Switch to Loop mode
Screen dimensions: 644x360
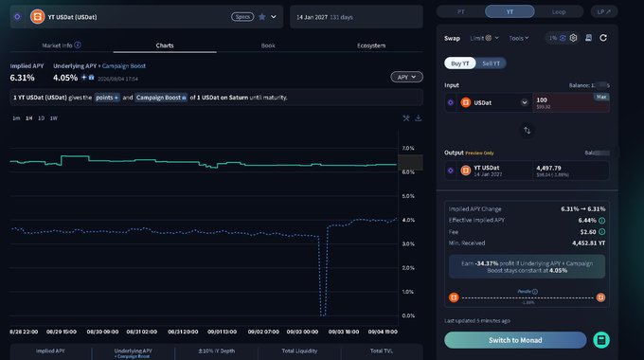pyautogui.click(x=559, y=11)
